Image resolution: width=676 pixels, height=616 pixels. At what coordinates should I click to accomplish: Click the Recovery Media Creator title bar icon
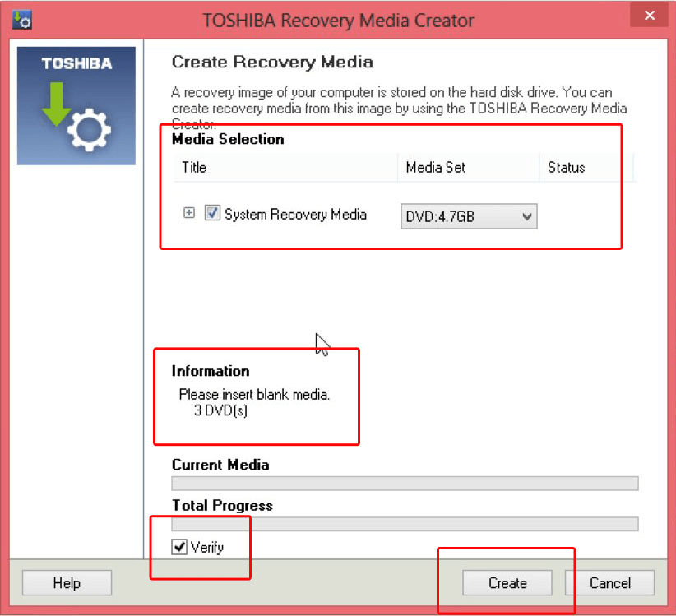click(21, 20)
